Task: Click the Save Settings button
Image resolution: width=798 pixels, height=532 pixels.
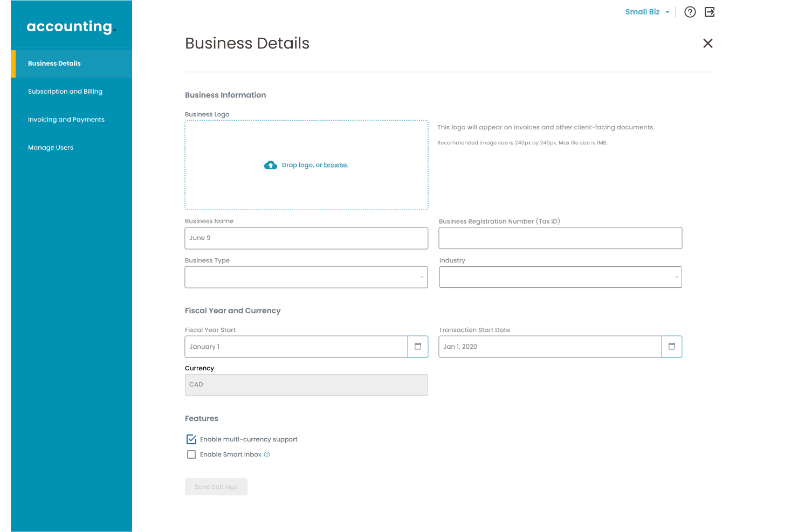Action: (216, 487)
